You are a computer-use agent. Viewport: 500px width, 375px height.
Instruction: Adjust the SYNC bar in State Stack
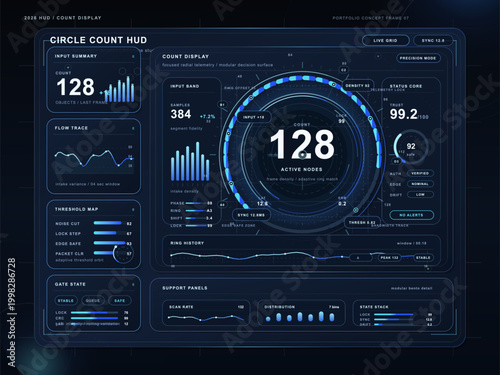point(394,320)
